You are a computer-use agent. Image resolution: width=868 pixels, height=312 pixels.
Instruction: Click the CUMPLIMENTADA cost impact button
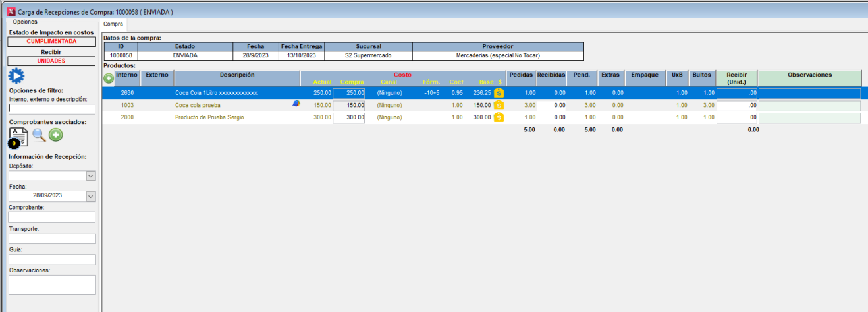point(52,41)
